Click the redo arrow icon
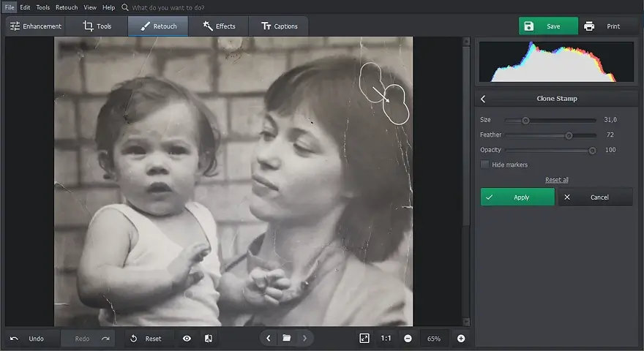The height and width of the screenshot is (351, 644). pos(105,339)
